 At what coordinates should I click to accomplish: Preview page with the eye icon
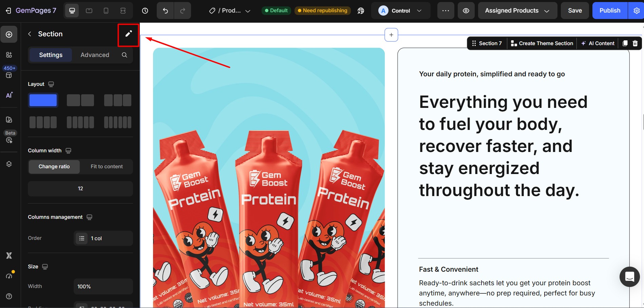[x=466, y=11]
